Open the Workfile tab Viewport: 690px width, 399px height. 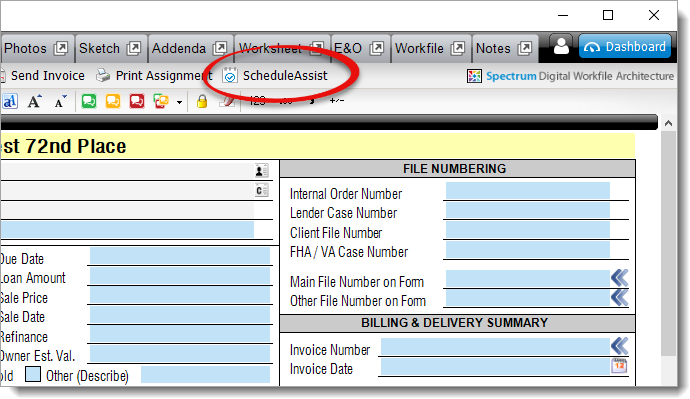pyautogui.click(x=430, y=48)
